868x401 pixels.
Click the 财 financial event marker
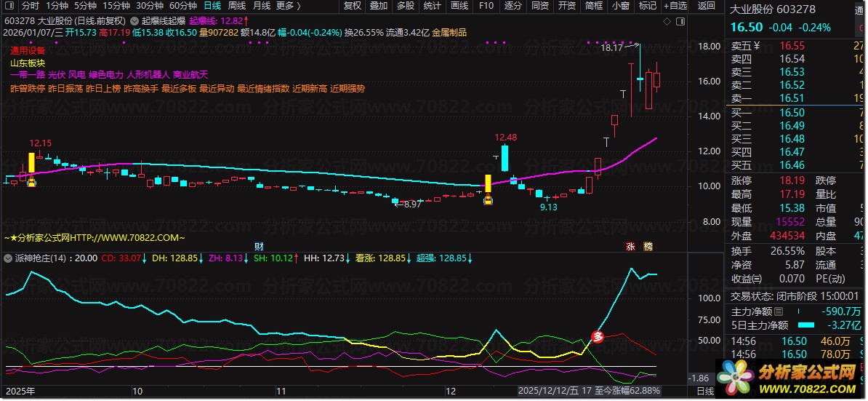[x=259, y=246]
